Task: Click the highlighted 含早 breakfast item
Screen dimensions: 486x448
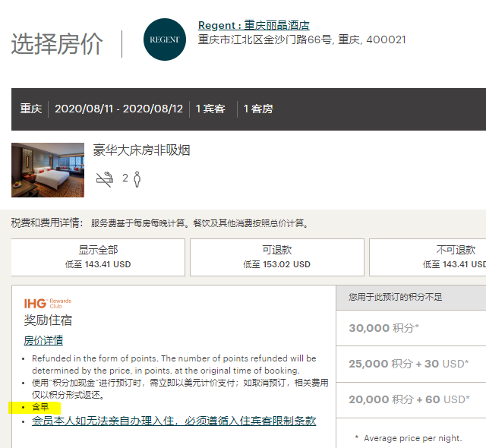Action: [40, 407]
